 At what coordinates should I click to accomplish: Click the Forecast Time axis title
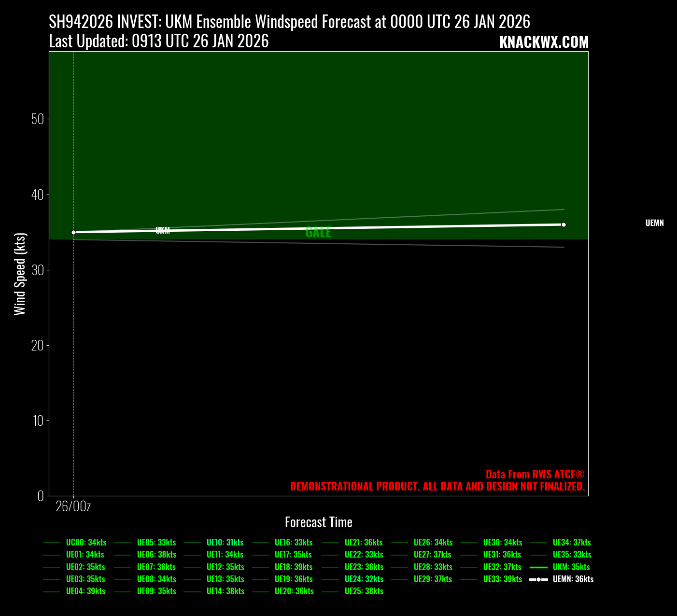318,522
